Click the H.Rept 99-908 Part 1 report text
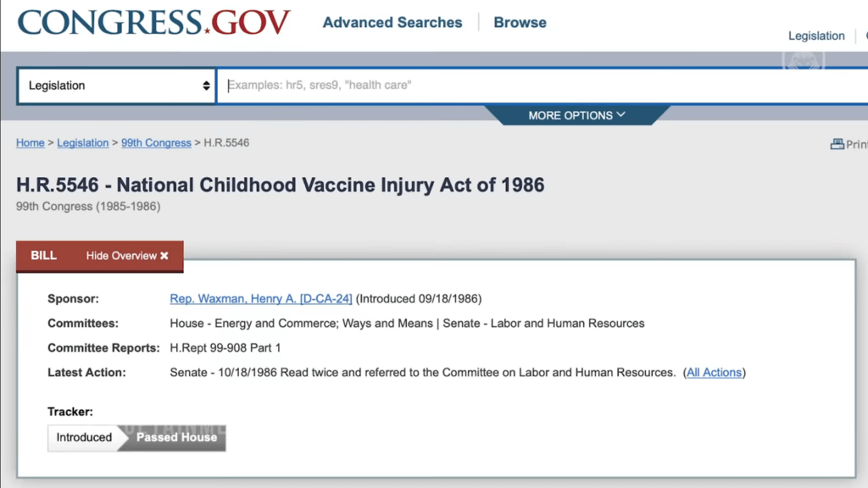The image size is (868, 488). click(225, 348)
